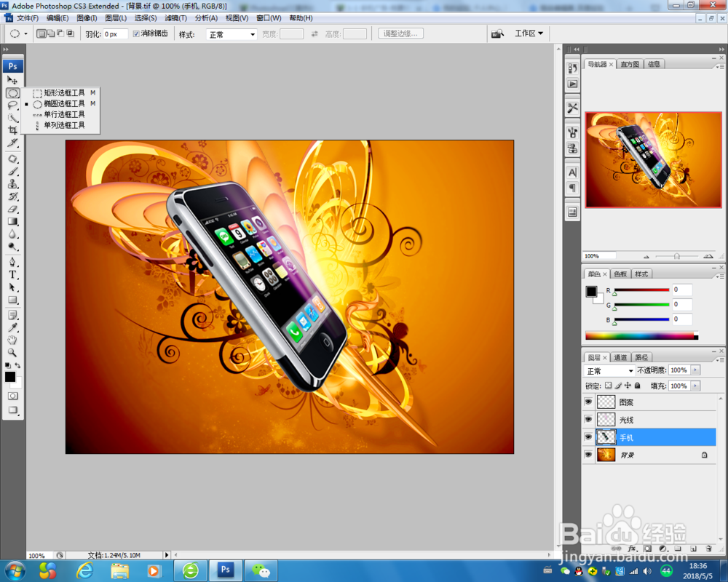Open Character panel from dock
Viewport: 728px width, 582px height.
(x=572, y=172)
